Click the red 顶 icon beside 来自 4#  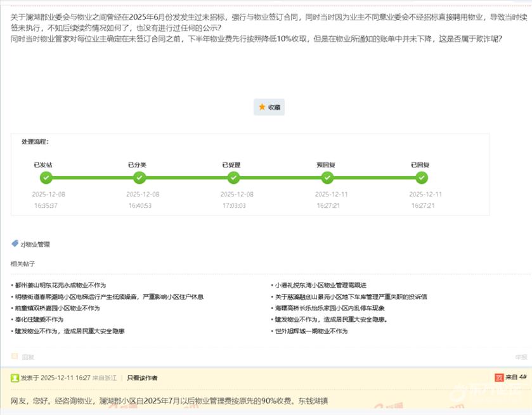point(499,378)
